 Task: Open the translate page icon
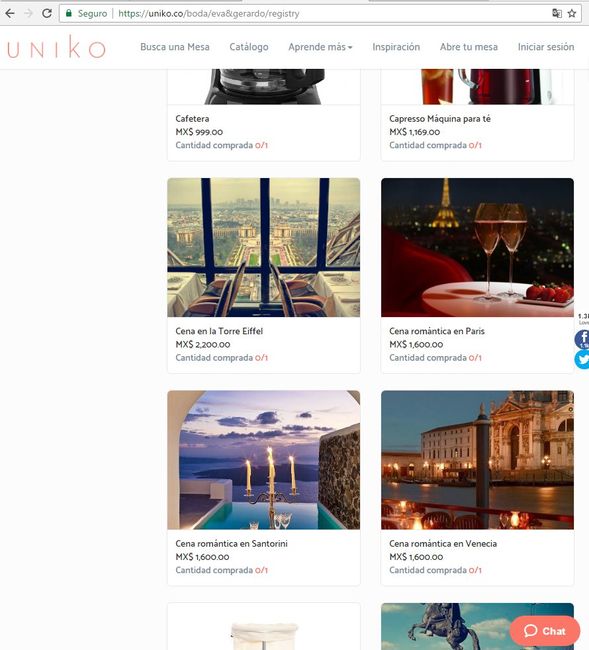pos(557,13)
